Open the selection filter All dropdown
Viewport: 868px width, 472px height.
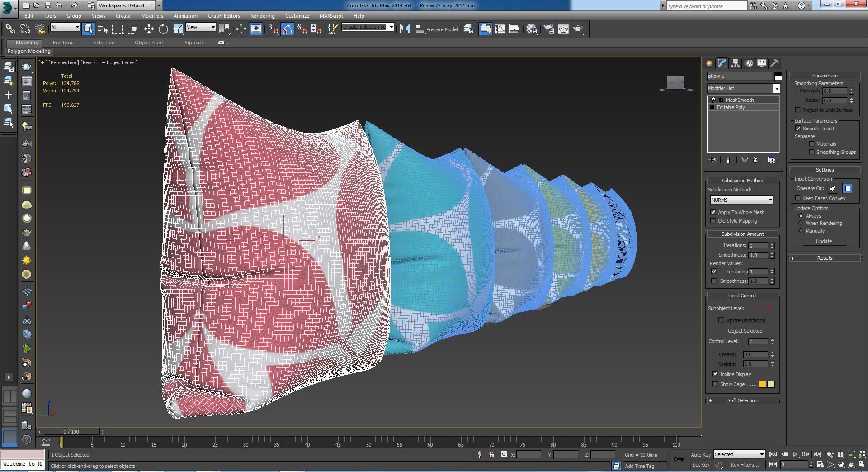[65, 27]
